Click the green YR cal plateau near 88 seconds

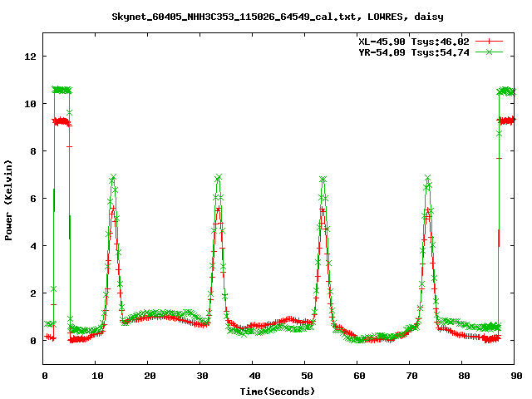pyautogui.click(x=506, y=91)
